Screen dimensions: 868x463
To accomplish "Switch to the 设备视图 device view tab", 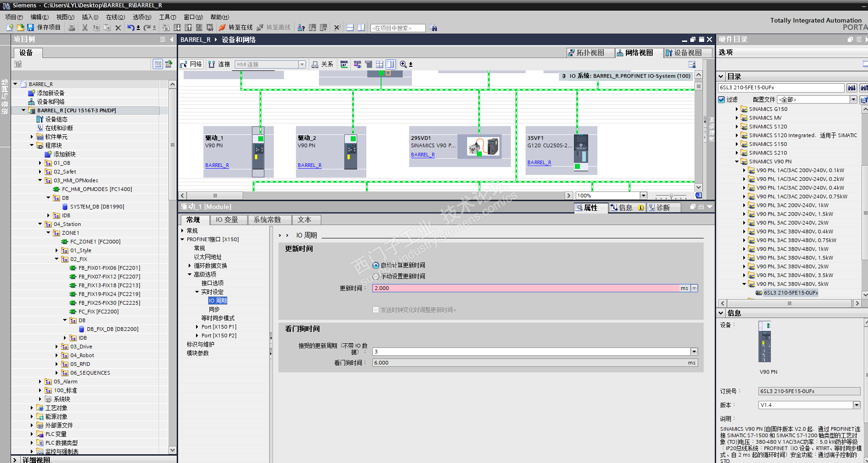I will (x=688, y=53).
